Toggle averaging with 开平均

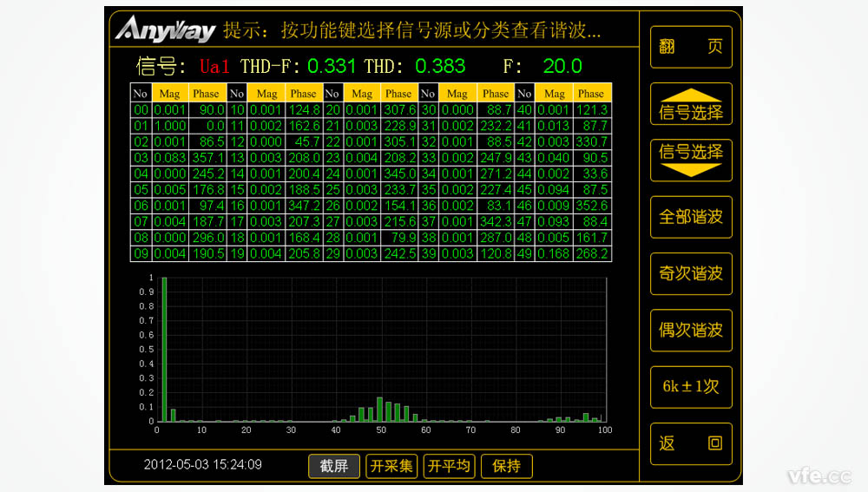point(449,466)
